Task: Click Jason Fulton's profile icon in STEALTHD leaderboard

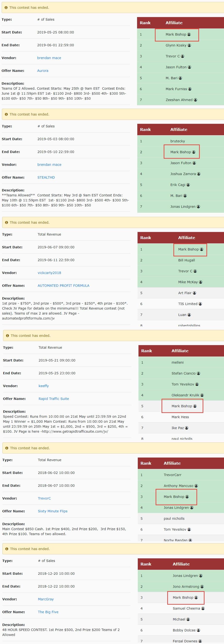Action: click(194, 163)
